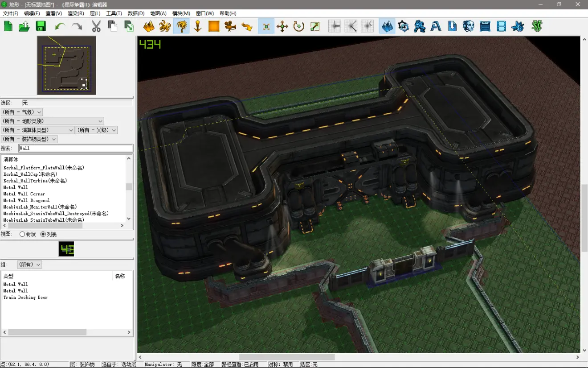Test the map with green SC icon
This screenshot has height=368, width=588.
pos(537,26)
